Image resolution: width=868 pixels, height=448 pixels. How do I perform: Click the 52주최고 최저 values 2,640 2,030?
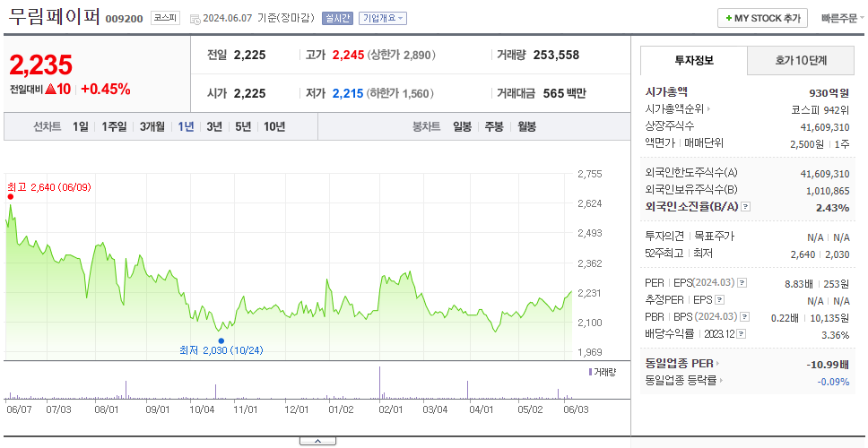point(820,254)
